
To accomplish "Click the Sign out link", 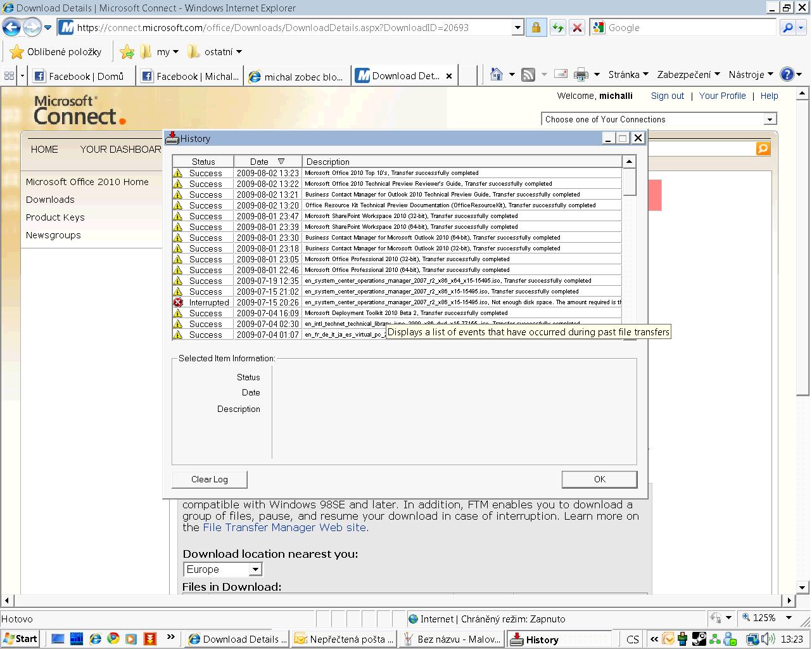I will pyautogui.click(x=668, y=96).
